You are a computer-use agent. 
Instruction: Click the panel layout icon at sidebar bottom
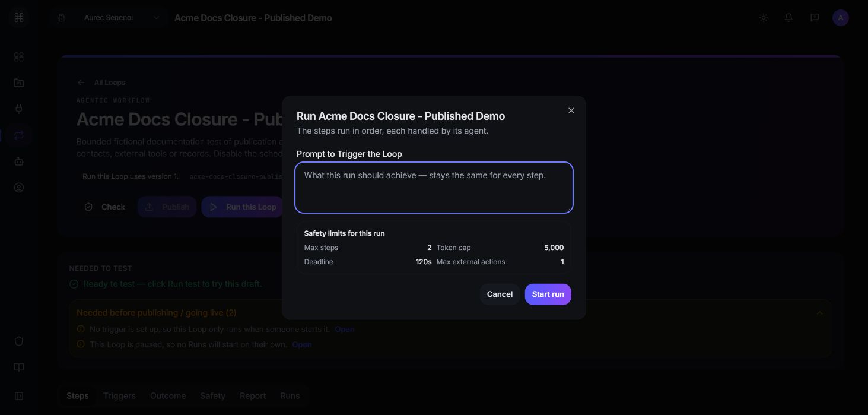click(x=19, y=396)
